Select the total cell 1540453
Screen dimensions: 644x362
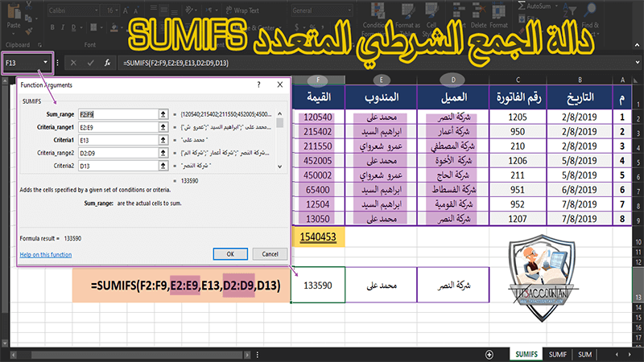click(x=318, y=237)
